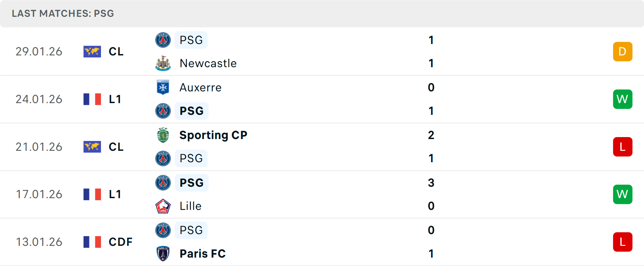Click the Last Matches: PSG header

(x=63, y=13)
